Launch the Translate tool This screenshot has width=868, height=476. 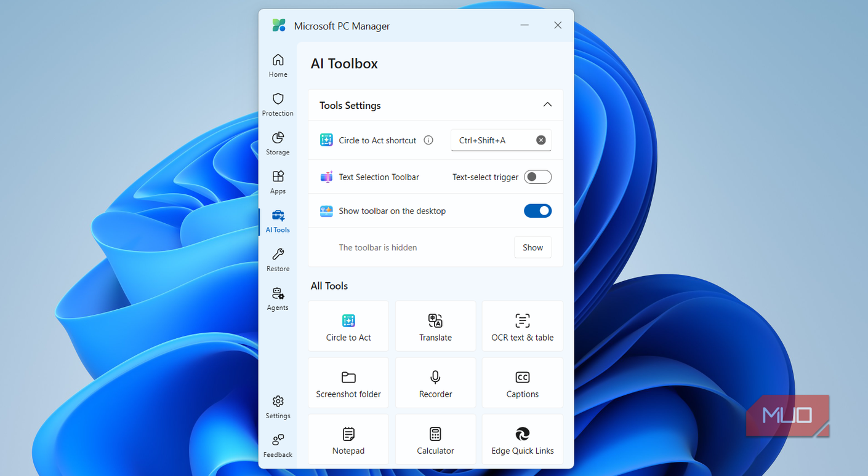pos(435,326)
